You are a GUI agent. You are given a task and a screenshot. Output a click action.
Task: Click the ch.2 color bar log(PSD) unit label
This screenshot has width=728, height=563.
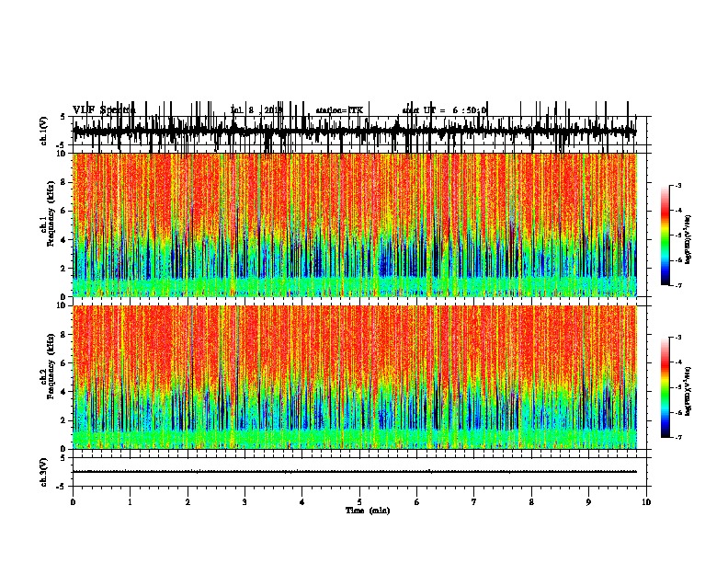tap(688, 391)
